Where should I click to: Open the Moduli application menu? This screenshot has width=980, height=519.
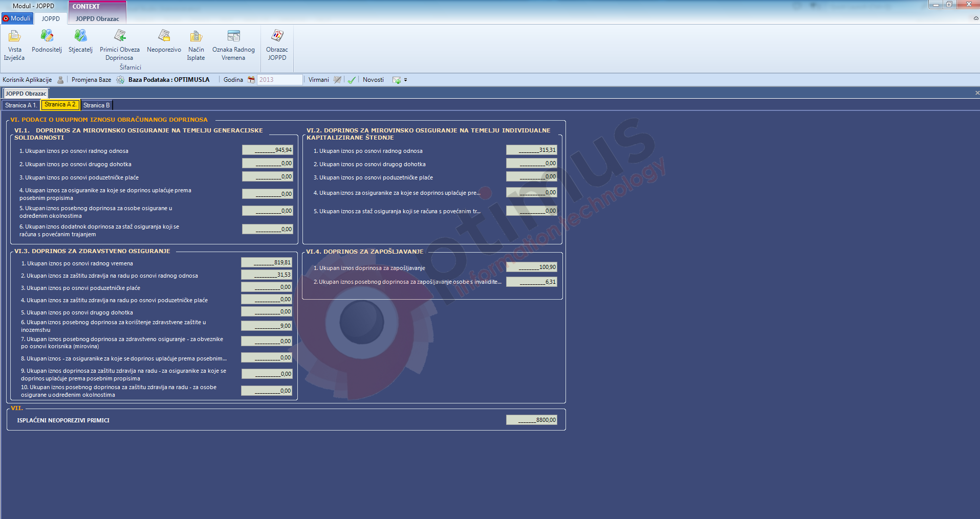pos(17,18)
